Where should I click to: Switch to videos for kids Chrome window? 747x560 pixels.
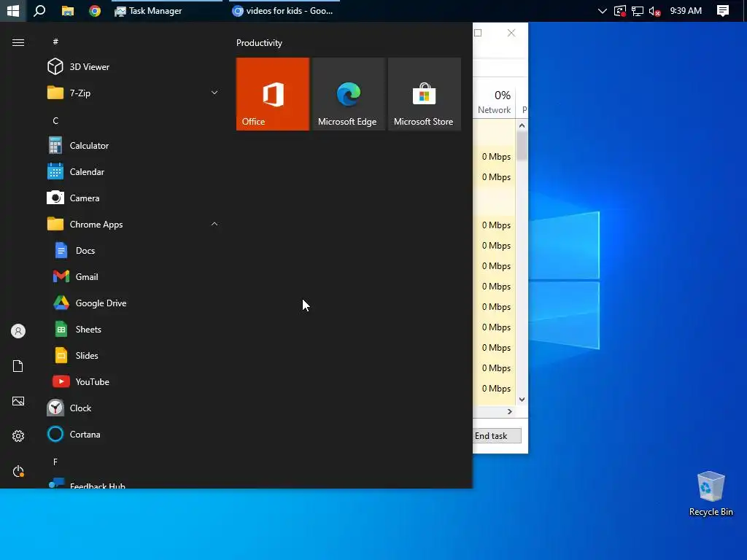(x=285, y=10)
